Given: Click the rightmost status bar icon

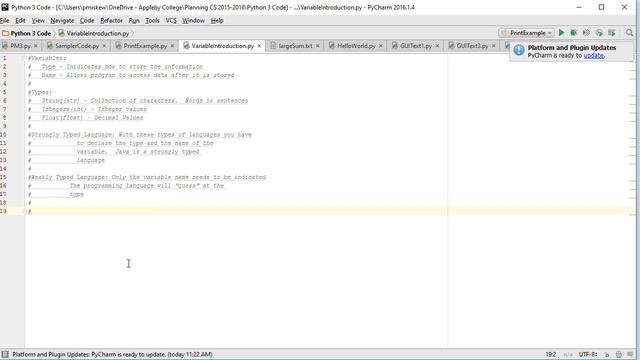Looking at the screenshot, I should (631, 354).
